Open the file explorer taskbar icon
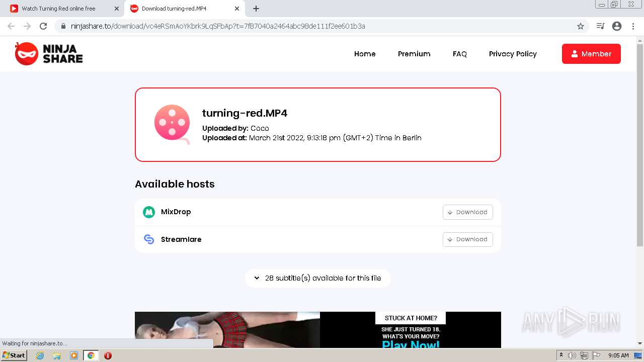Viewport: 644px width, 362px height. point(57,355)
